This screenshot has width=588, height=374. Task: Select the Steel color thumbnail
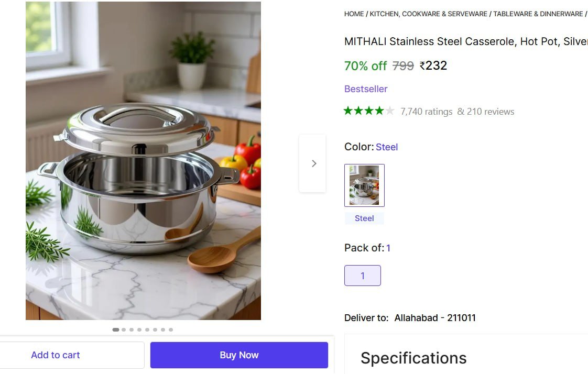[364, 185]
